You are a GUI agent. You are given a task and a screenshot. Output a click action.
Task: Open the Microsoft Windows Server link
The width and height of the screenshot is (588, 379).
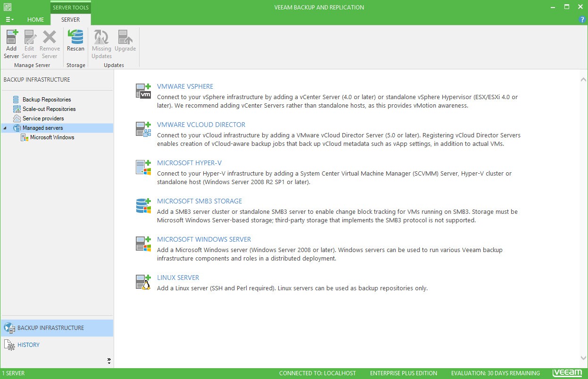click(204, 239)
